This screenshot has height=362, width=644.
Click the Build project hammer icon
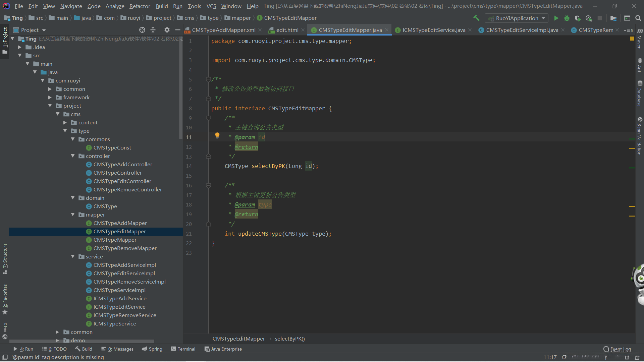click(476, 18)
